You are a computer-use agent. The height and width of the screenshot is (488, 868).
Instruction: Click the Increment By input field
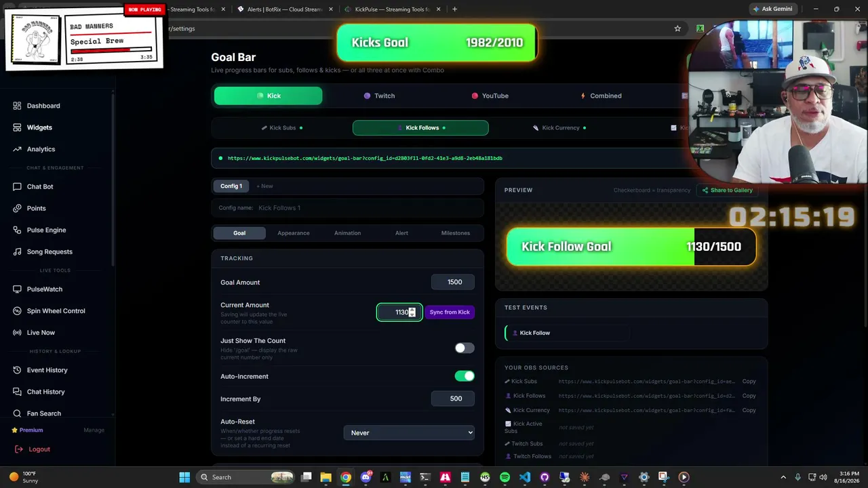point(453,399)
